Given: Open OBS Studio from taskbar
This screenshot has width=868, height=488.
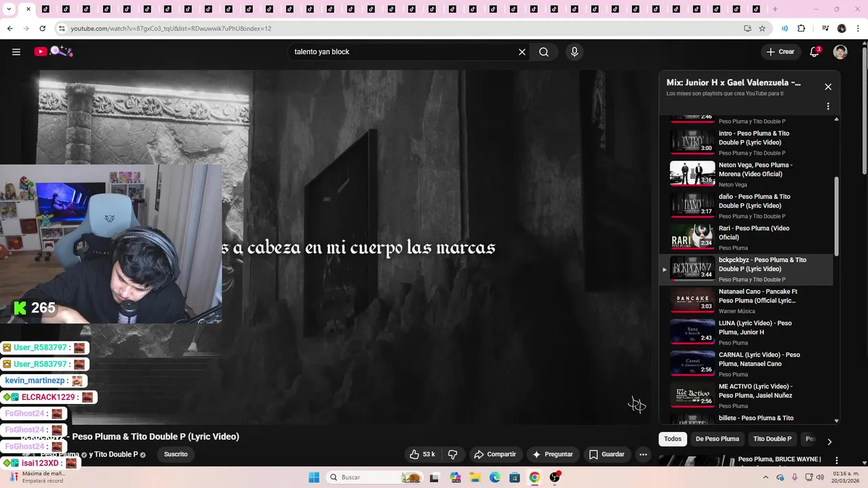Looking at the screenshot, I should [x=555, y=477].
